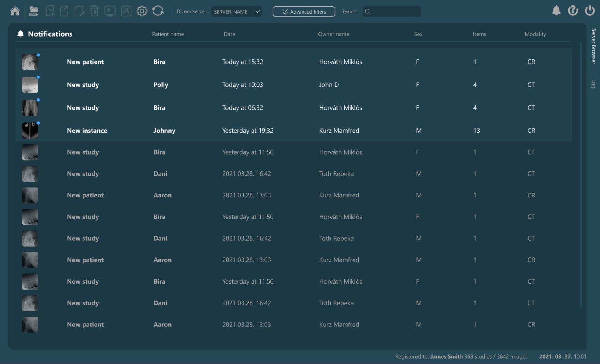Open the patient profile icon
Screen dimensions: 600x364
pos(126,11)
